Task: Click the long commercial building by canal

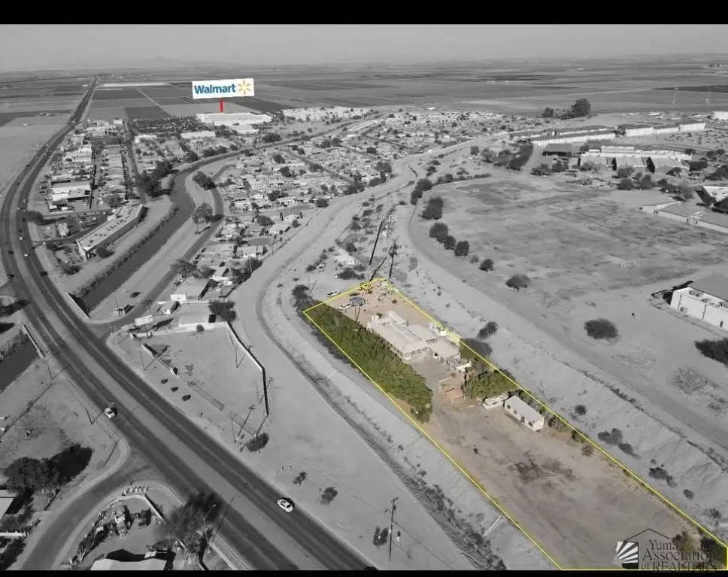Action: 111,228
